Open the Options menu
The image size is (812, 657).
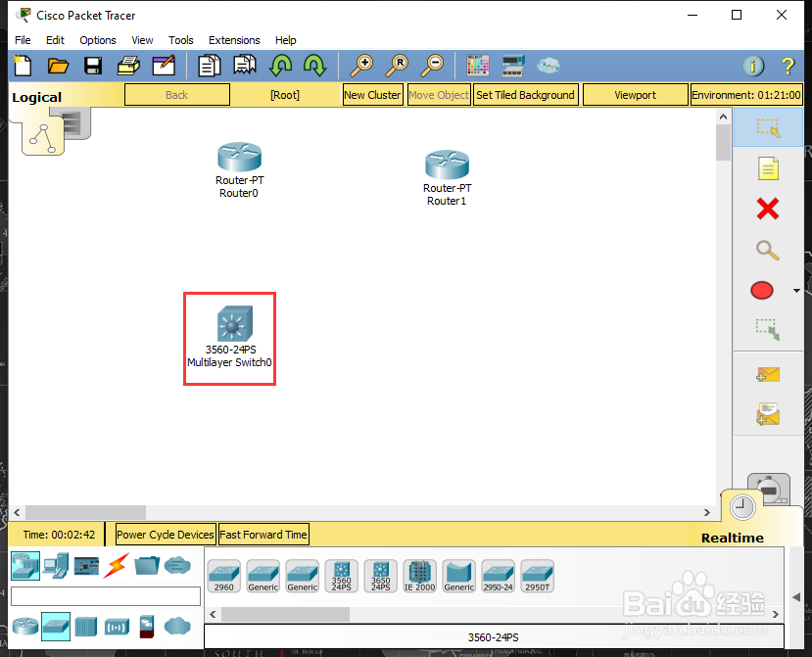coord(97,40)
